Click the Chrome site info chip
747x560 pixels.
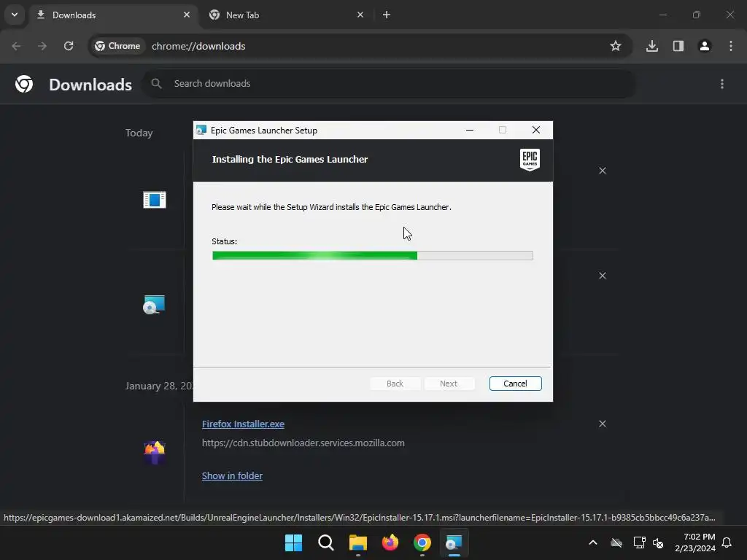point(117,46)
